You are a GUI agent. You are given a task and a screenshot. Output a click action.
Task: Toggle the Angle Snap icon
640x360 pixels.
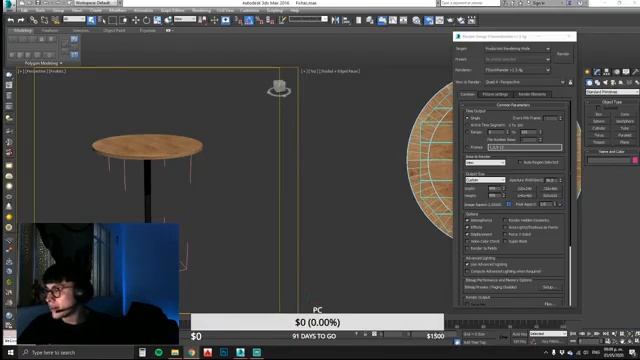249,20
